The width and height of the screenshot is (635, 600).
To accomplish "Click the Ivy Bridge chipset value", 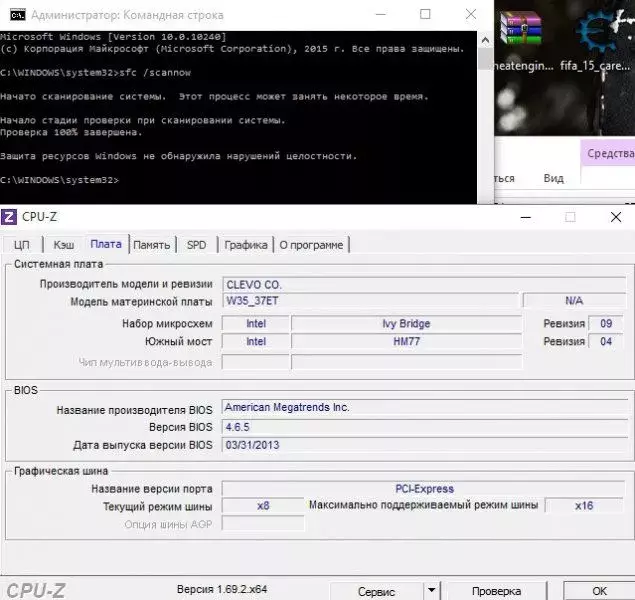I will click(406, 323).
